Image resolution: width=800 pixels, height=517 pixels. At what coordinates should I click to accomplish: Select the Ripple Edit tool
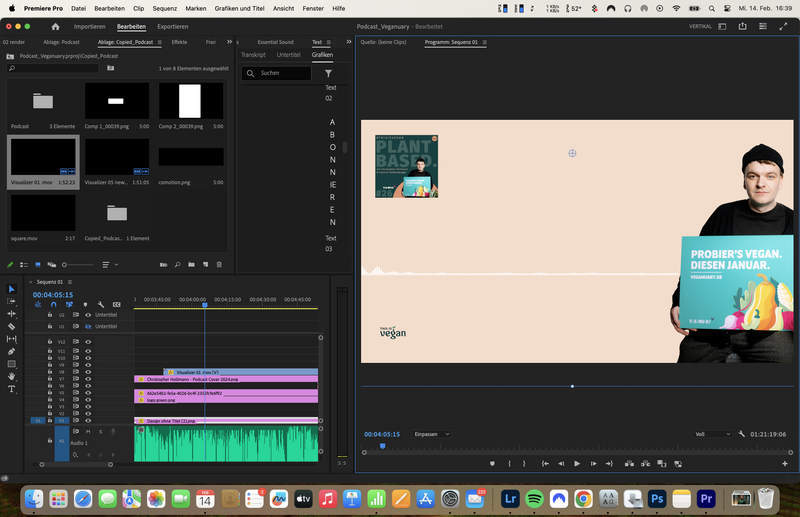pos(12,314)
